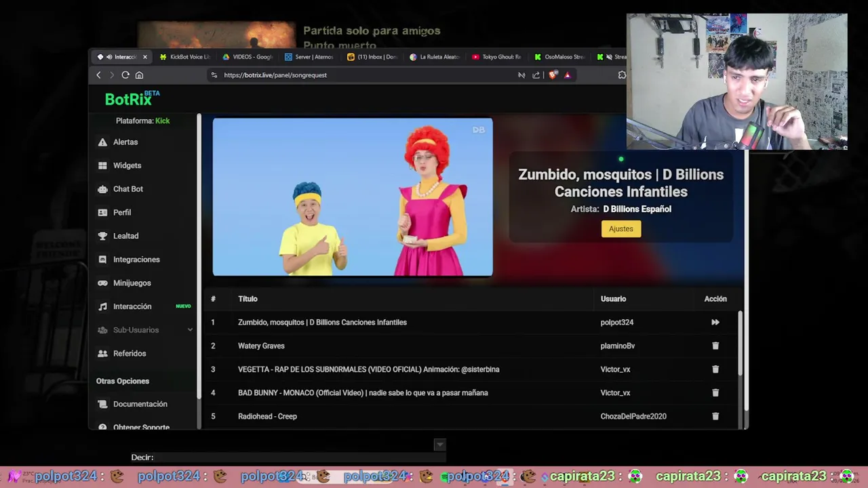Screen dimensions: 868x488
Task: Select the Watery Graves song title
Action: click(261, 346)
